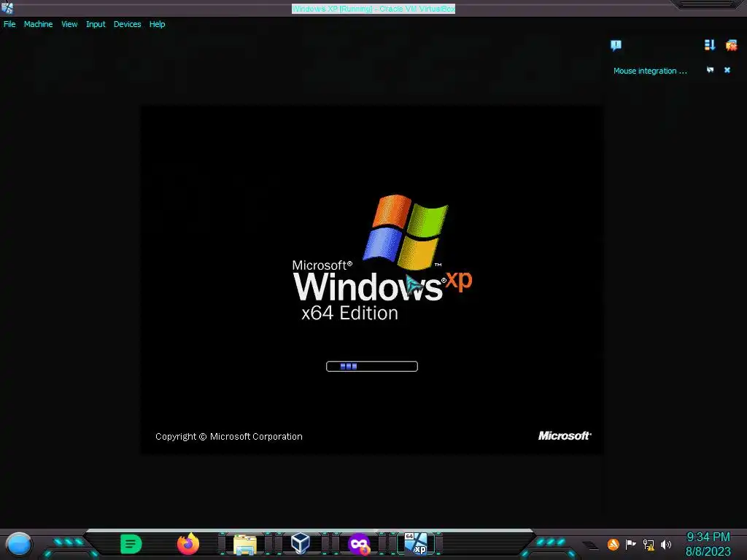Open the green notes app on taskbar
747x560 pixels.
click(131, 544)
